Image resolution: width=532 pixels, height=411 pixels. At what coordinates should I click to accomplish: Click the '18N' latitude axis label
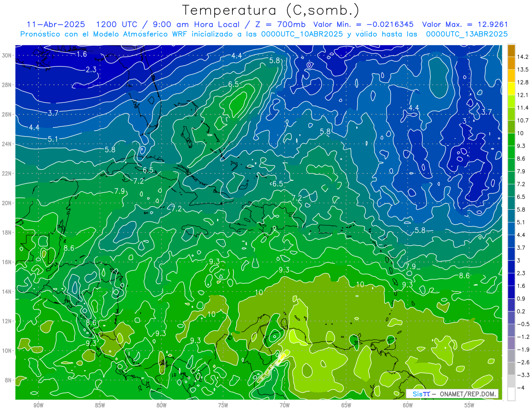click(x=6, y=232)
